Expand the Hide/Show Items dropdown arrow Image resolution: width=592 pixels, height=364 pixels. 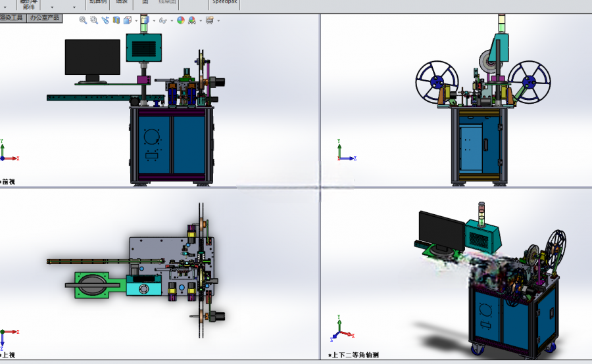coord(172,21)
